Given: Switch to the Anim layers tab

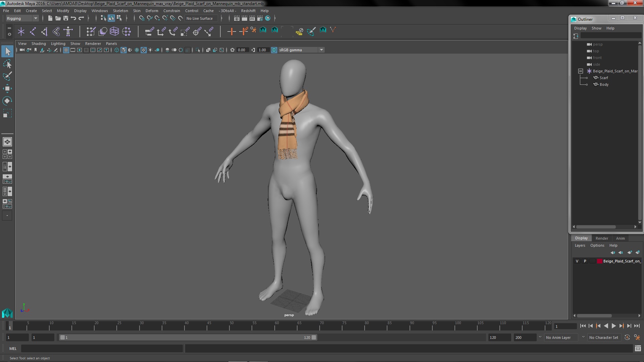Looking at the screenshot, I should point(620,238).
